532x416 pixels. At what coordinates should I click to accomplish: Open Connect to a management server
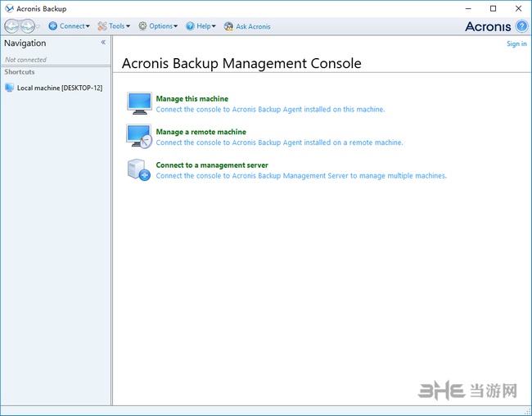pos(212,165)
